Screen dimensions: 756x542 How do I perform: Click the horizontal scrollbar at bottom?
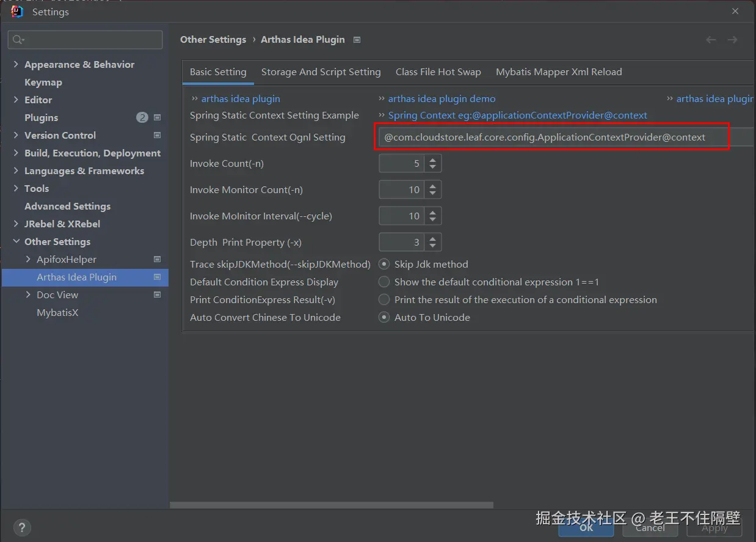[x=332, y=505]
